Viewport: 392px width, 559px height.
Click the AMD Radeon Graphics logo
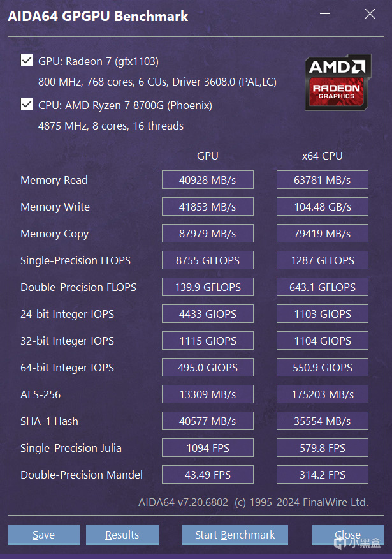pyautogui.click(x=338, y=82)
